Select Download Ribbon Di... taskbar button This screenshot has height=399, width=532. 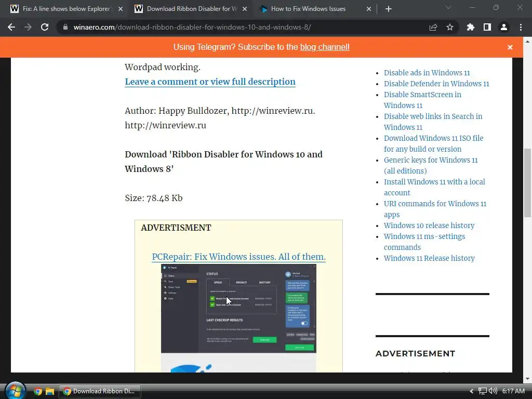pos(100,391)
